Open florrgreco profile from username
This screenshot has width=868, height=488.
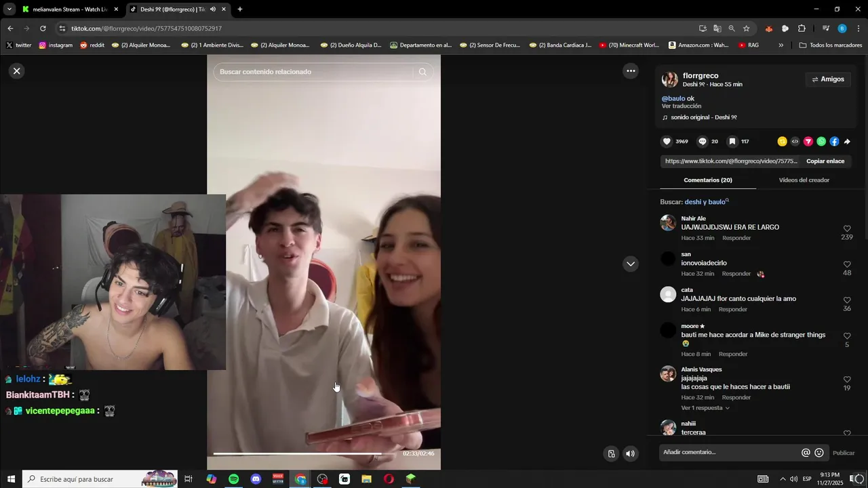[701, 75]
